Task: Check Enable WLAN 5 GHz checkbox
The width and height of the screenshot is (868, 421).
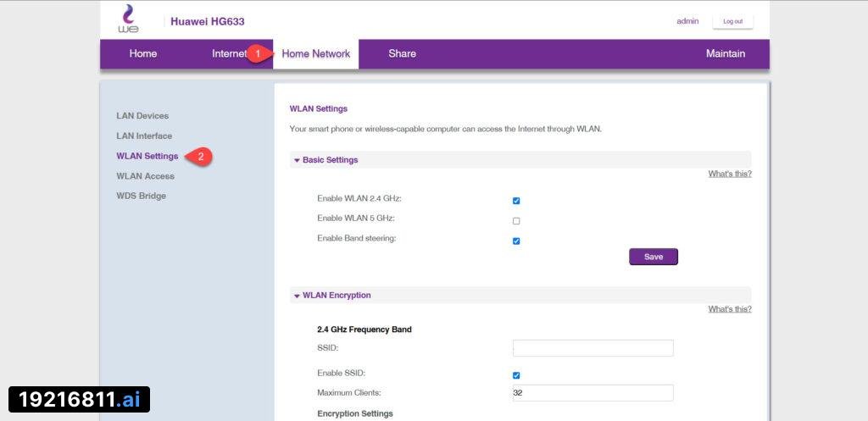Action: [x=516, y=221]
